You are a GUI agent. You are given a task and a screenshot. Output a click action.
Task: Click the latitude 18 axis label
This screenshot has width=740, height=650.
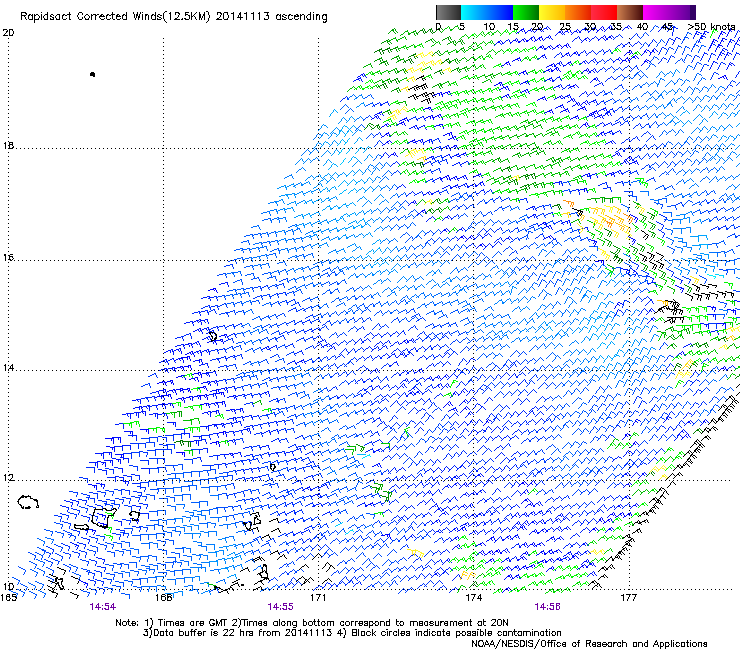pyautogui.click(x=8, y=145)
